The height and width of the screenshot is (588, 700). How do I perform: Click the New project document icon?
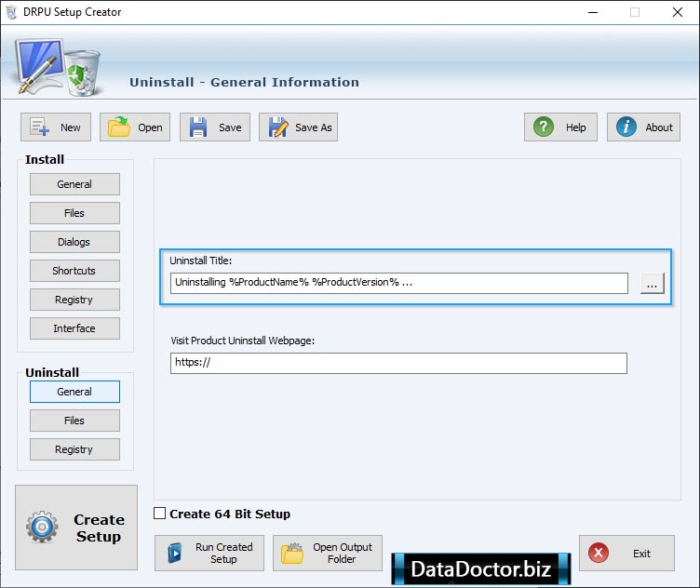tap(39, 127)
